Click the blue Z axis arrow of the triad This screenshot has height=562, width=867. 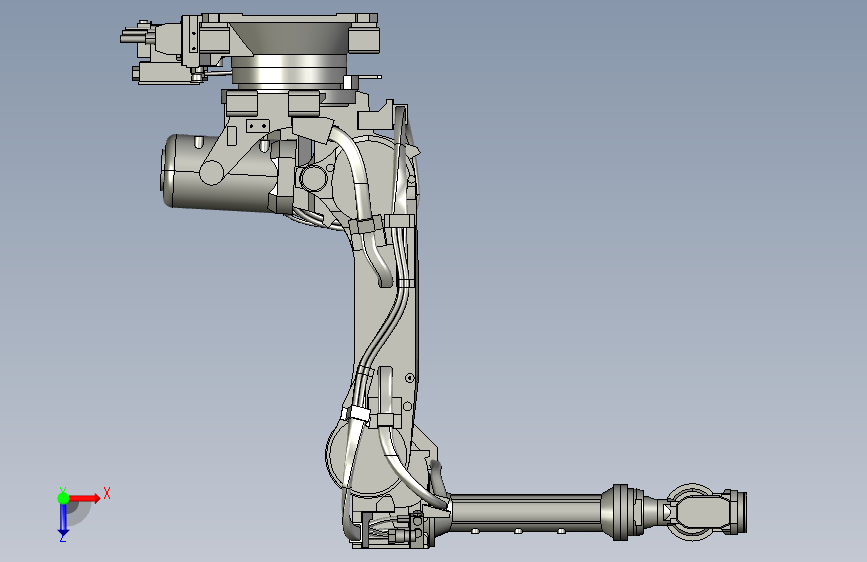[63, 520]
